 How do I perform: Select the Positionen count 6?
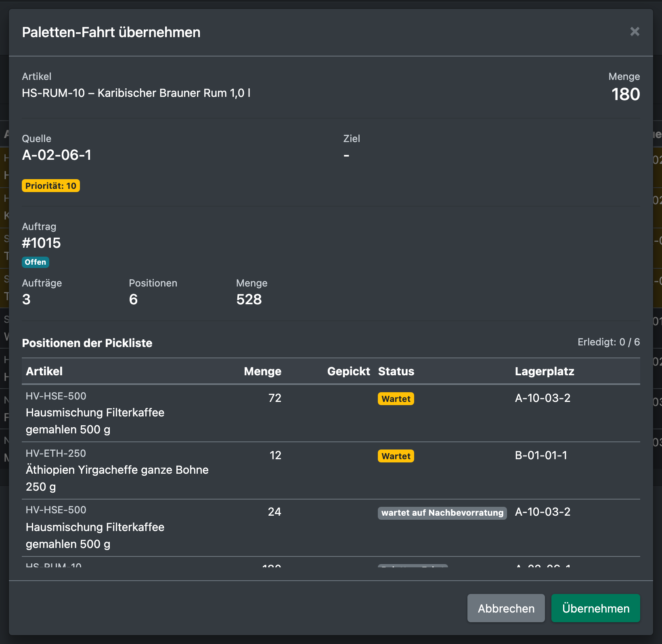click(133, 299)
